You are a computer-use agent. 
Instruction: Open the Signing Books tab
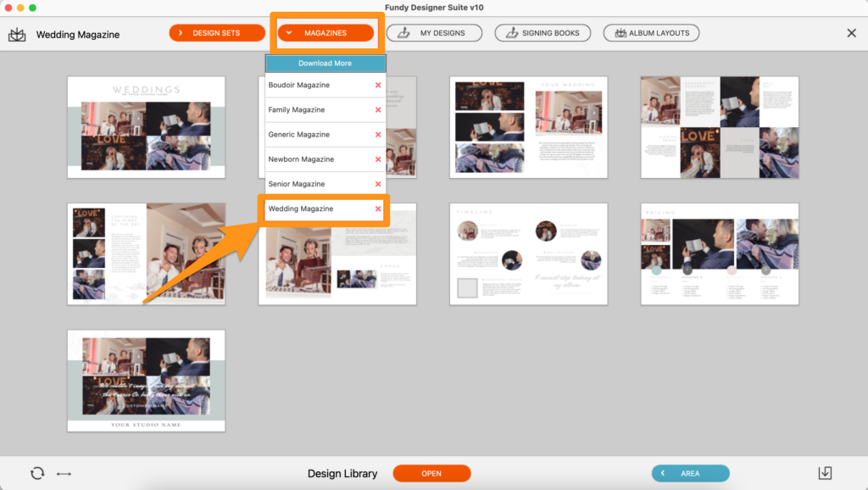(x=542, y=33)
